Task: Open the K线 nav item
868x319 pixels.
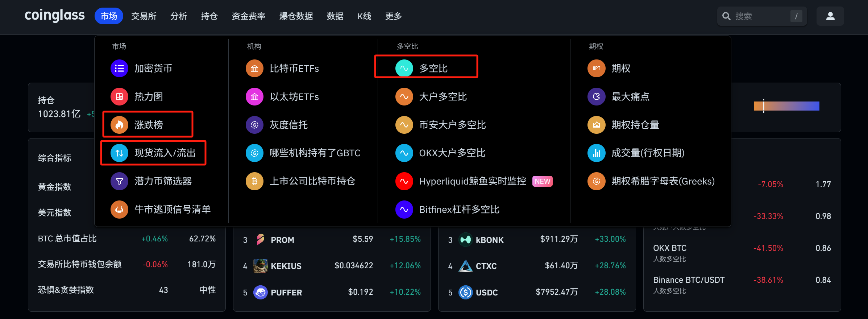Action: [x=364, y=16]
